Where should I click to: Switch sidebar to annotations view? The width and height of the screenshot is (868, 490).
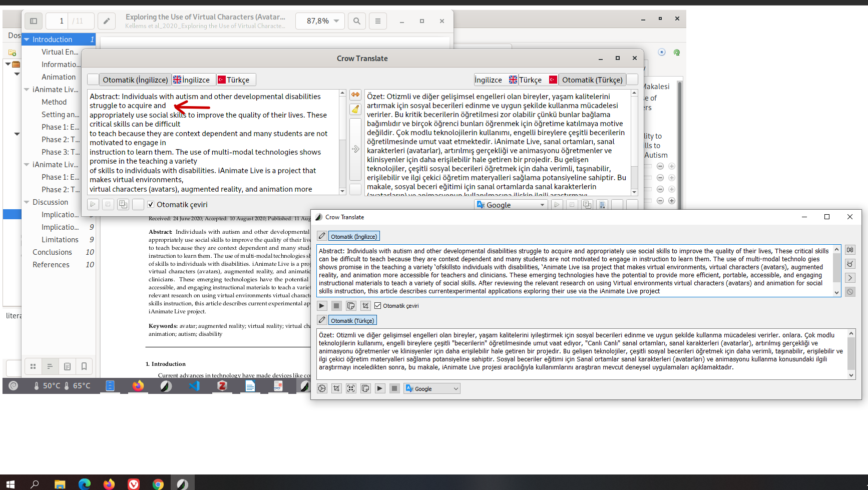(x=67, y=366)
